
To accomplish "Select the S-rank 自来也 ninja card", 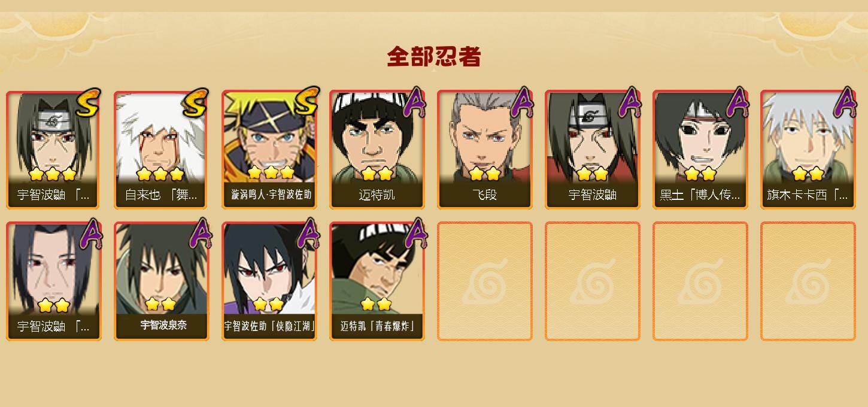I will pyautogui.click(x=162, y=150).
